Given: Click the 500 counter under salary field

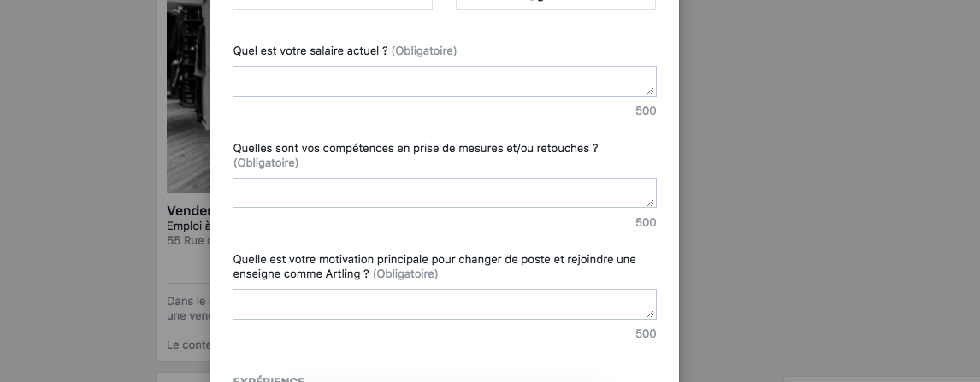Looking at the screenshot, I should coord(646,110).
